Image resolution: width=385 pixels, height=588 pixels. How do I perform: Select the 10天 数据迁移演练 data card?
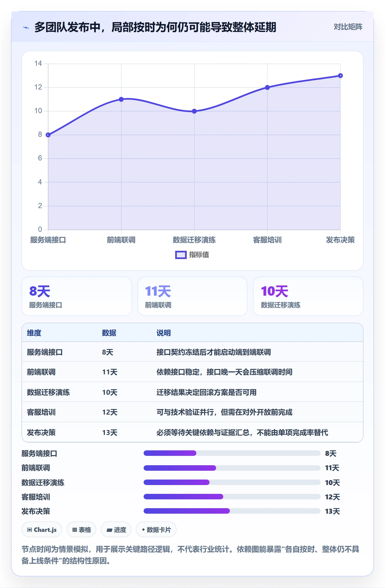[x=308, y=296]
